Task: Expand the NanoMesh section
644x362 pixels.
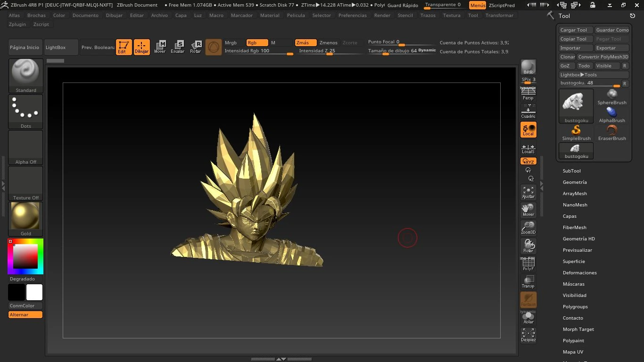Action: 575,205
